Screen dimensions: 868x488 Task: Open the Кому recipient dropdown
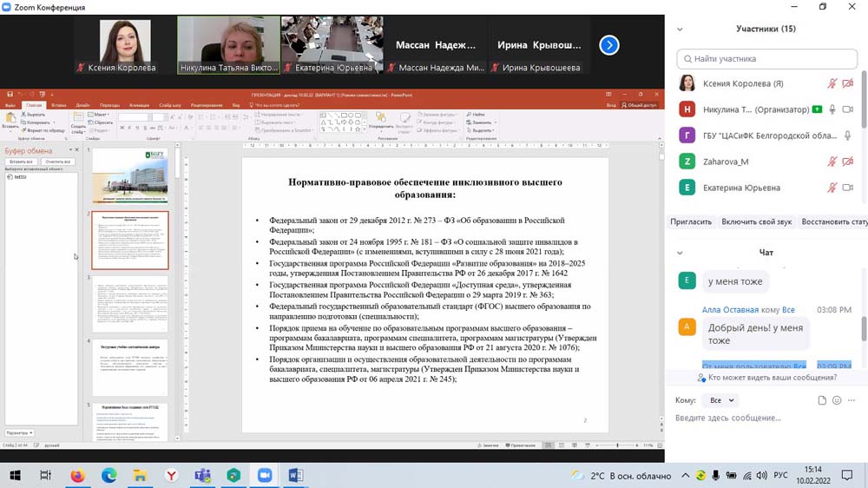[x=720, y=400]
